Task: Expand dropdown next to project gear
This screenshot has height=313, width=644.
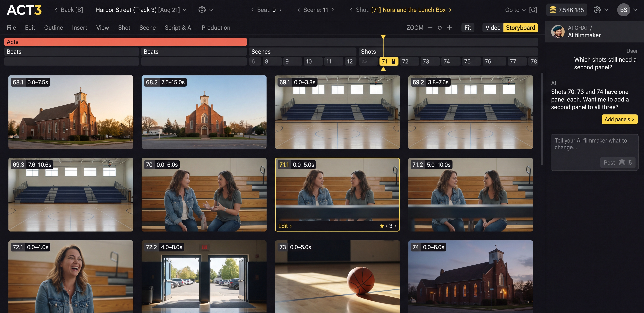Action: [211, 10]
